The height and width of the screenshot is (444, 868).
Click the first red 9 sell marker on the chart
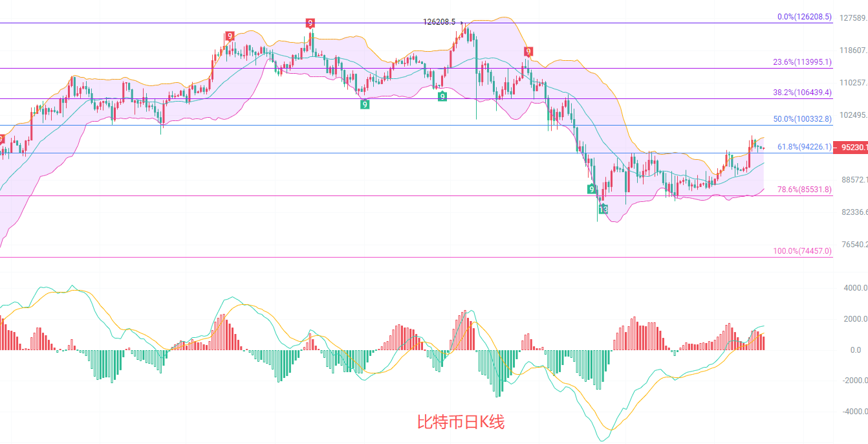[230, 36]
